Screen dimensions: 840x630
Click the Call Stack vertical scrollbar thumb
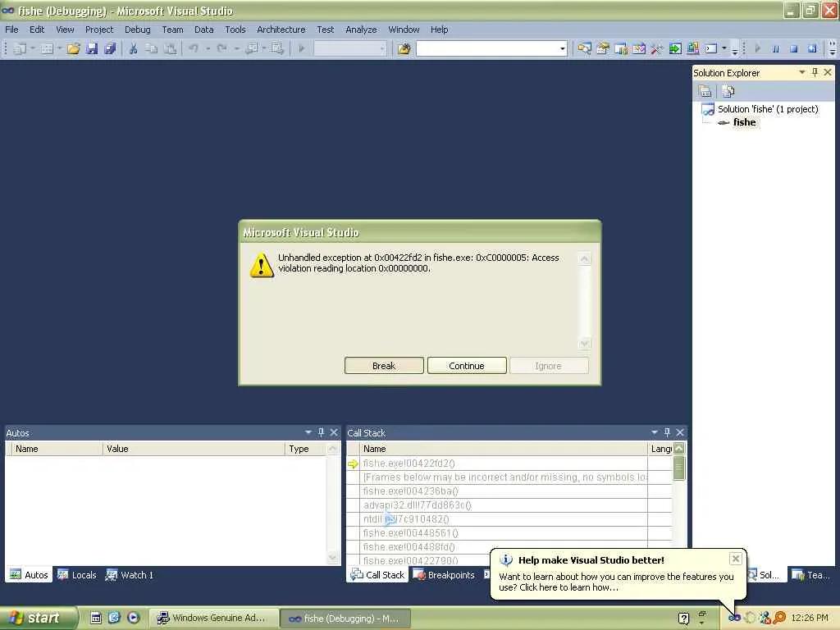pyautogui.click(x=678, y=468)
